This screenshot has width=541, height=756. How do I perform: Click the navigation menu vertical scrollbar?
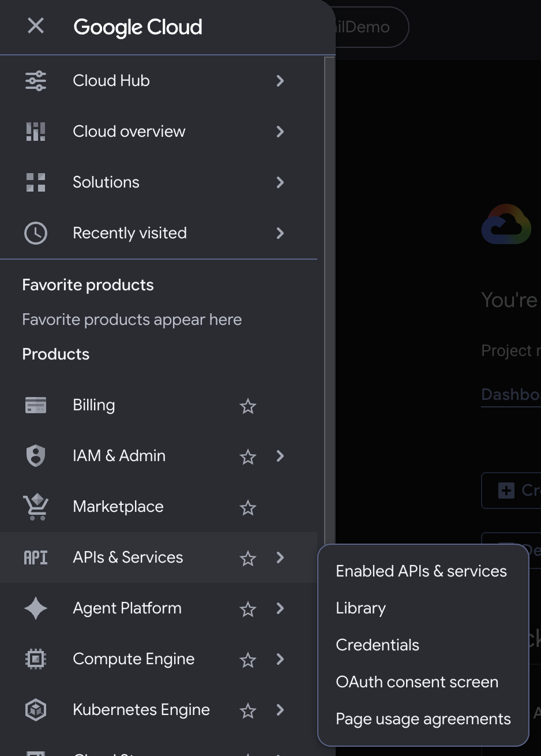pos(329,300)
